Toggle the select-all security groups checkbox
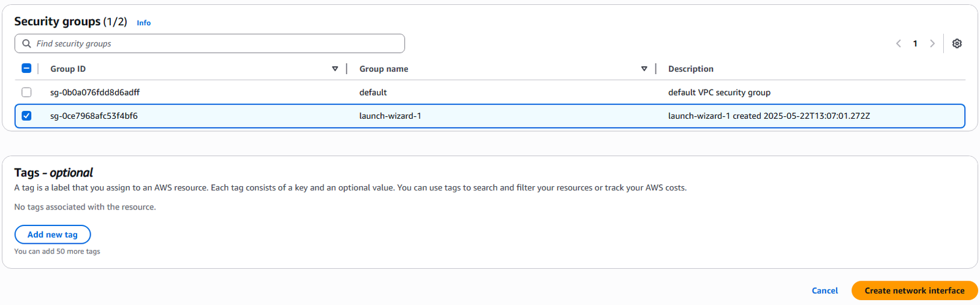This screenshot has height=305, width=980. coord(26,69)
